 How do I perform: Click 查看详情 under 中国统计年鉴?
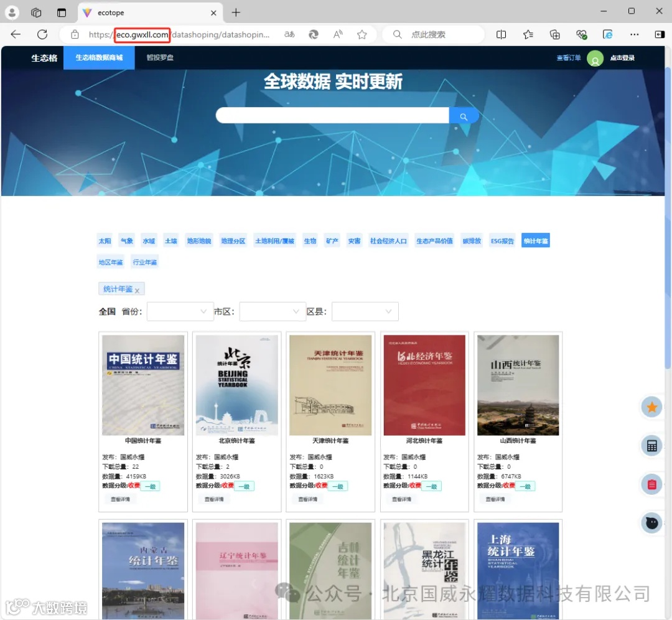click(121, 499)
